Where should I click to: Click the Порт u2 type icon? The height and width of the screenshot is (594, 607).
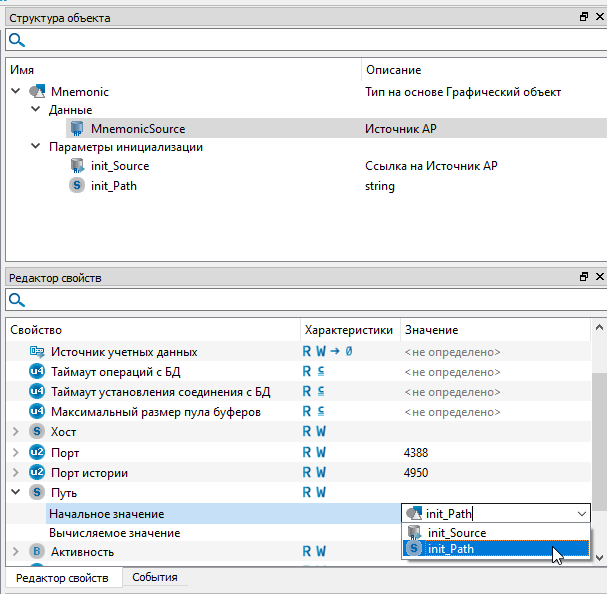(37, 452)
